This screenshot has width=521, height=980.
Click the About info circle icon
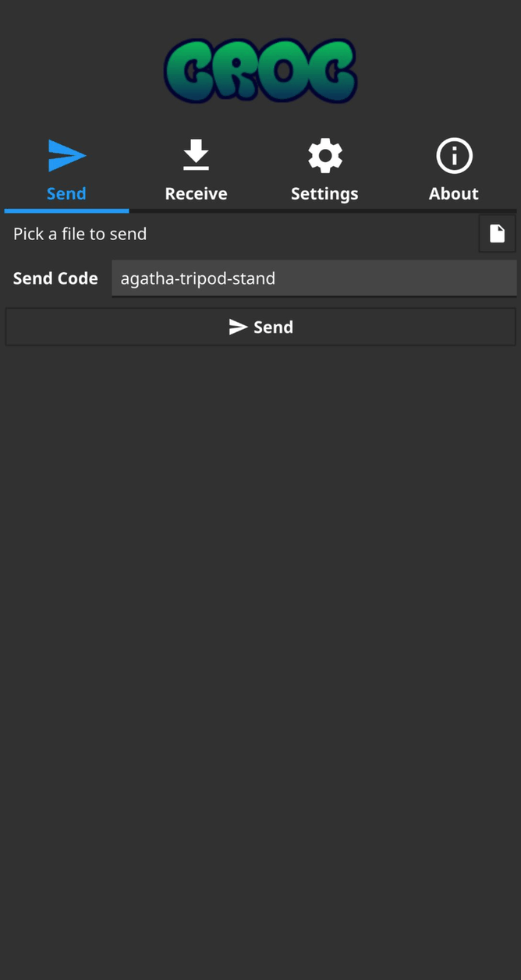454,155
